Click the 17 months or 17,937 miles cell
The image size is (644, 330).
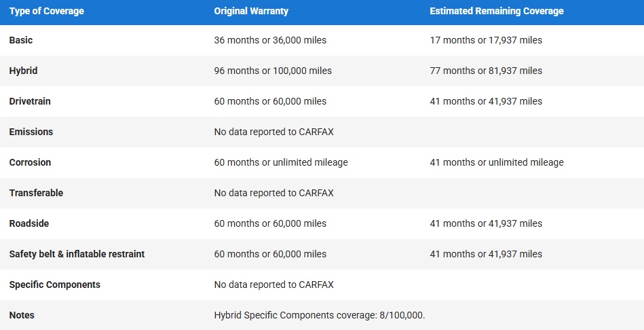[x=486, y=40]
